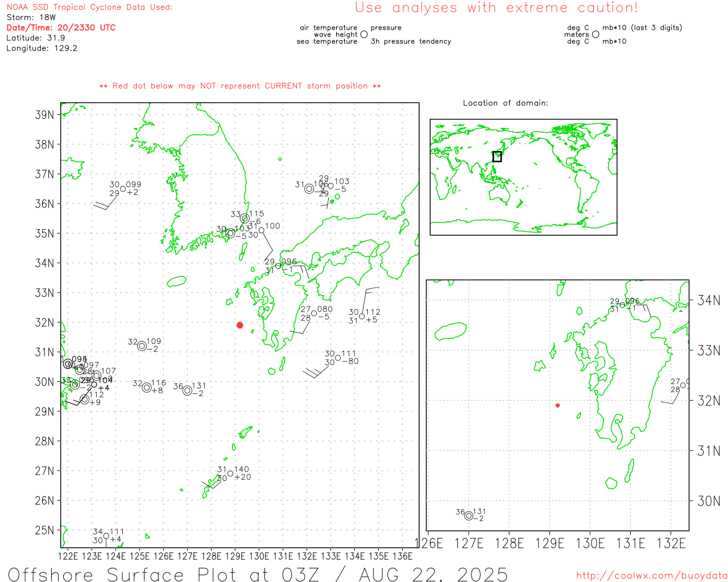Image resolution: width=728 pixels, height=582 pixels.
Task: Click the station circle with pressure 131 in inset map
Action: tap(469, 516)
